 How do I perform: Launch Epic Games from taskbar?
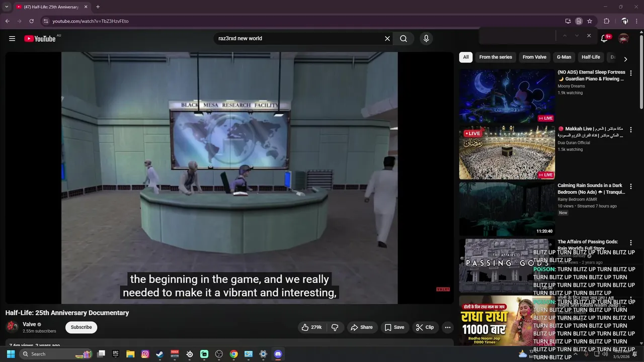point(116,354)
